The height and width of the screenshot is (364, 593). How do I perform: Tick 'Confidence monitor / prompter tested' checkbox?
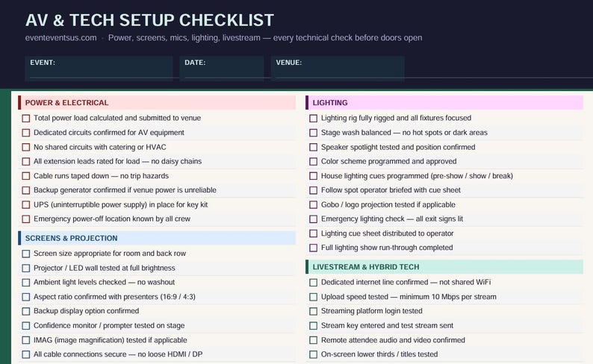point(25,325)
